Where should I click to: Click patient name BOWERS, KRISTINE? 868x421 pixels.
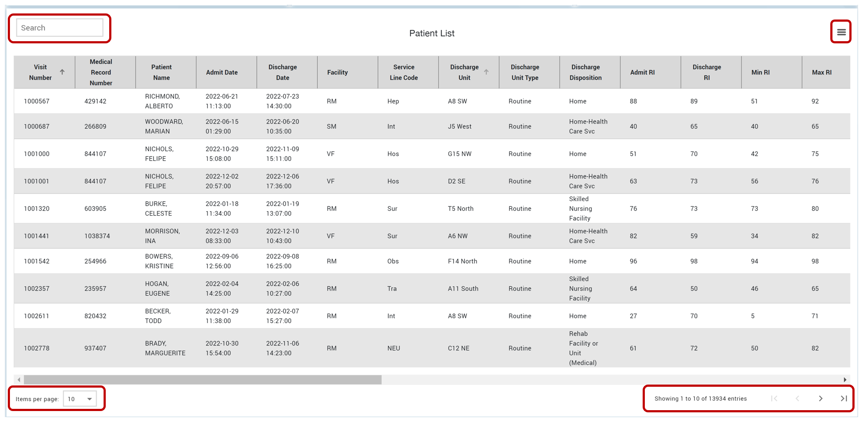(x=159, y=261)
